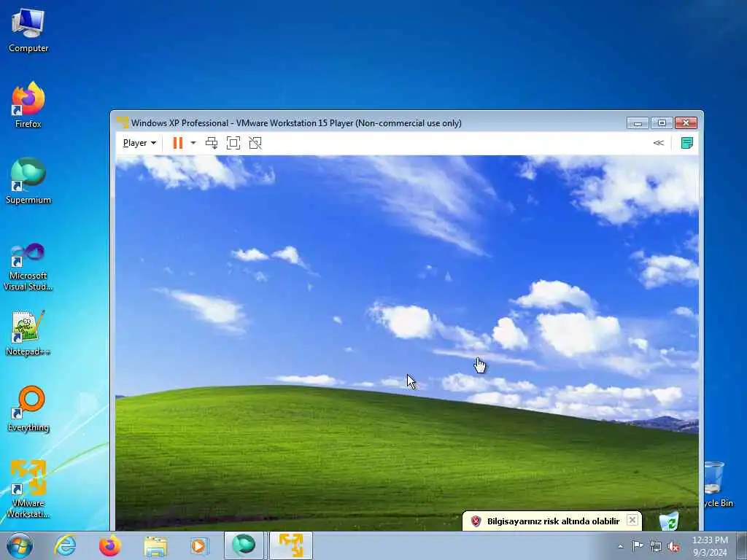Click the muted volume tray icon
Viewport: 747px width, 560px height.
(673, 547)
